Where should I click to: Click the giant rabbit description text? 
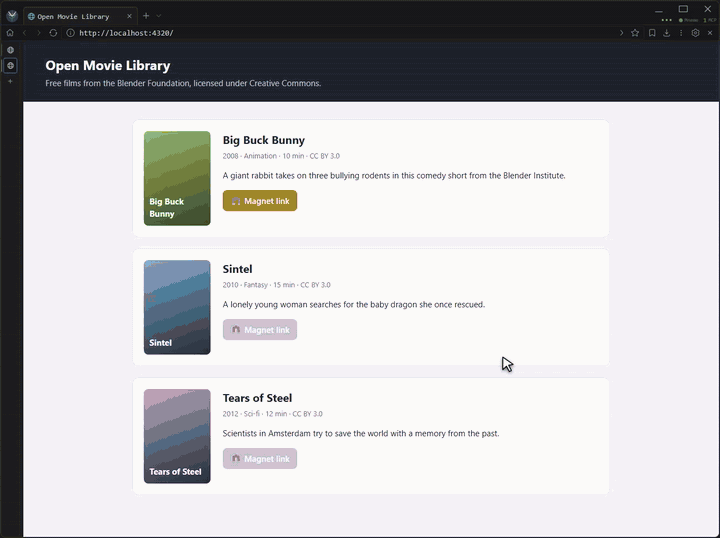pyautogui.click(x=394, y=175)
